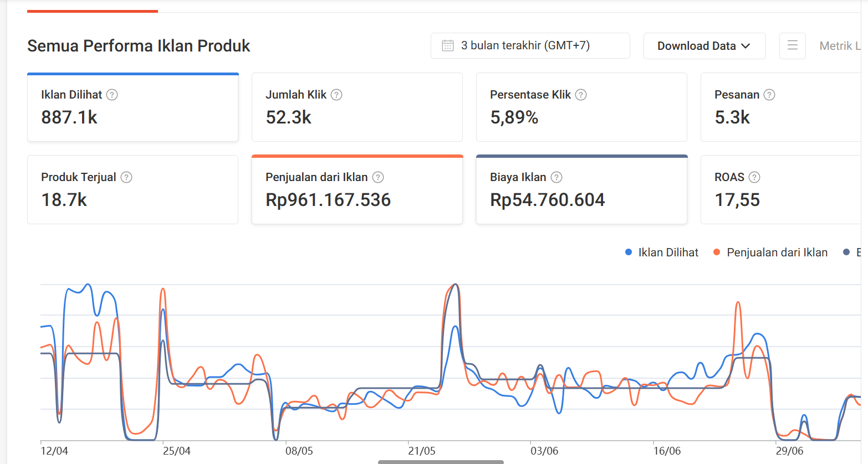This screenshot has height=464, width=868.
Task: Click the horizontal scrollbar below the chart
Action: pos(441,462)
